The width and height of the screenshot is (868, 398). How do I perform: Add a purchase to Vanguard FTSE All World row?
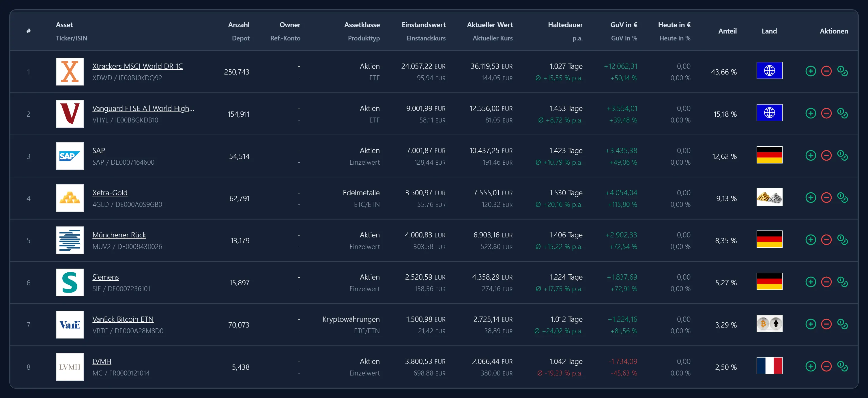tap(811, 113)
